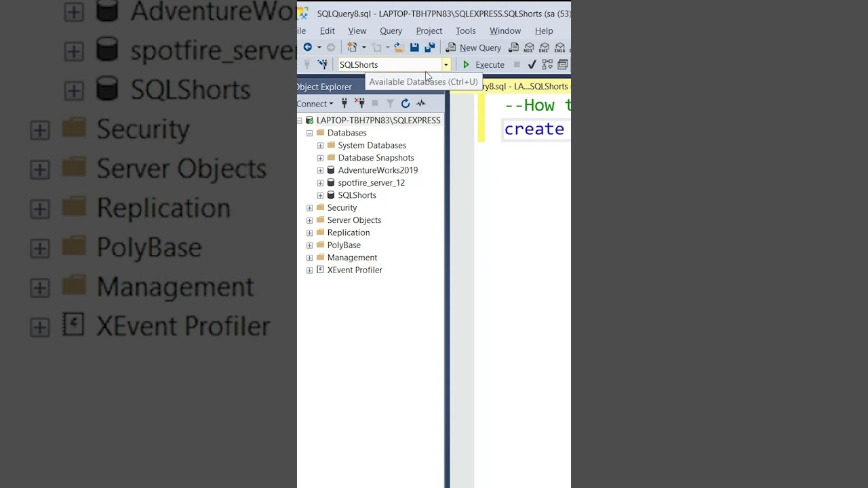Click the XEvent Profiler node icon
868x488 pixels.
[x=320, y=270]
